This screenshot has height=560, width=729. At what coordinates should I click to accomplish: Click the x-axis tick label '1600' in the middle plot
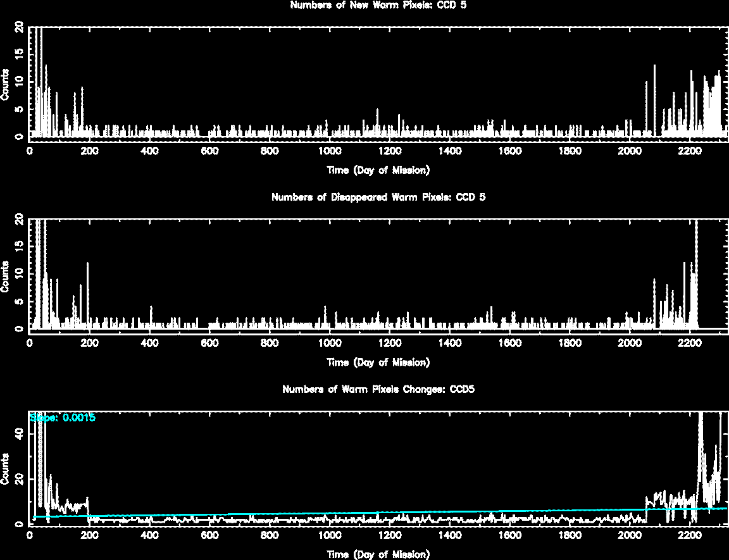pyautogui.click(x=509, y=343)
